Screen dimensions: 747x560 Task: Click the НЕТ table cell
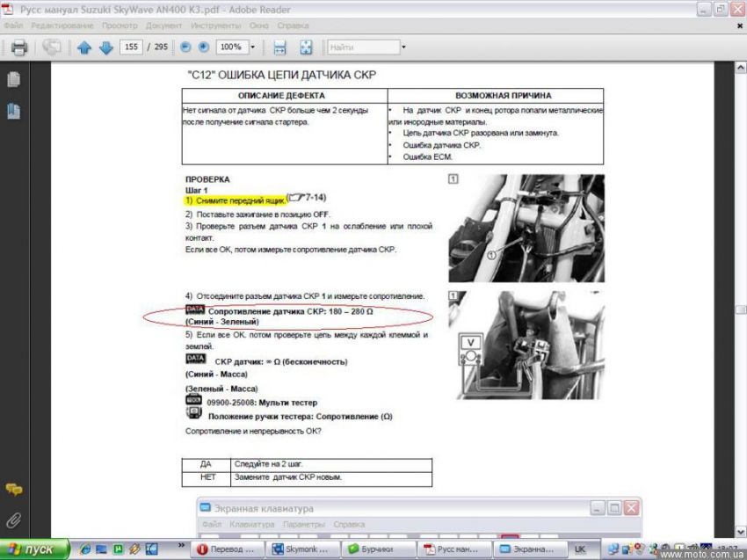pyautogui.click(x=207, y=477)
